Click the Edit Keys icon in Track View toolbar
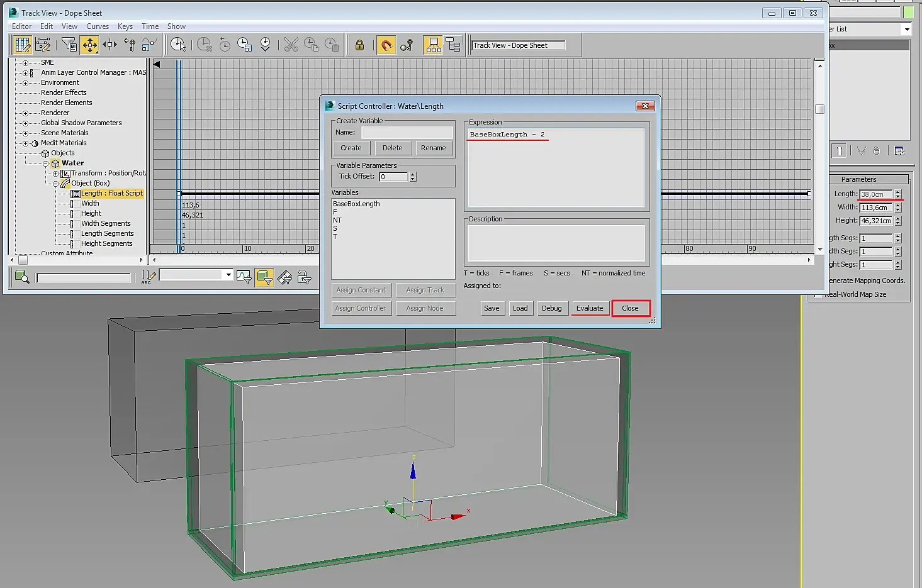922x588 pixels. coord(23,45)
